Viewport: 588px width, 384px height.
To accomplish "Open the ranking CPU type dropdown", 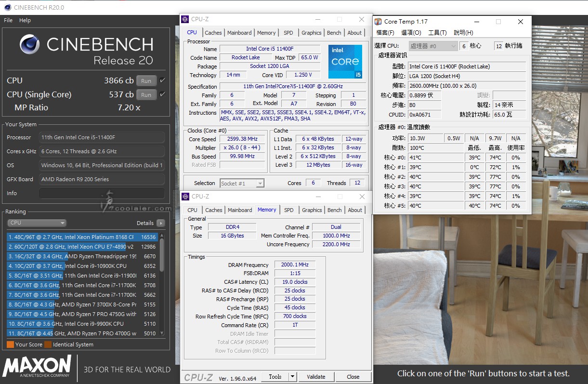I will tap(37, 223).
